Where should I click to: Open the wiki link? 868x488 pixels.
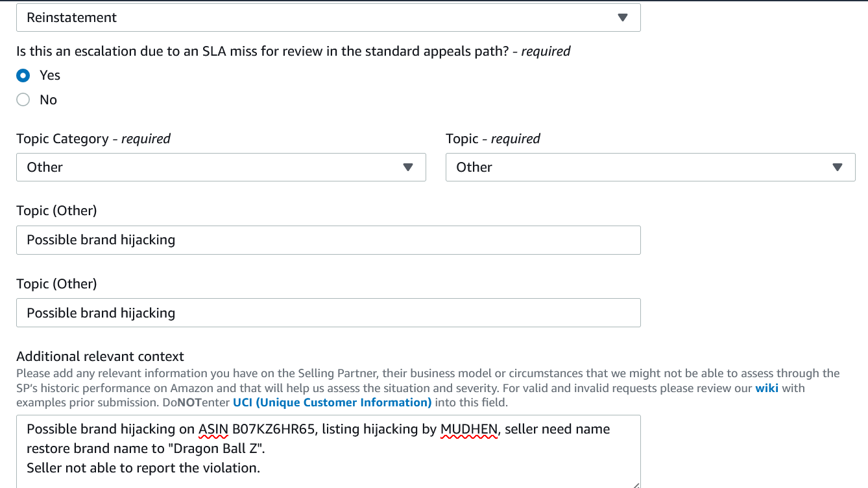coord(767,388)
